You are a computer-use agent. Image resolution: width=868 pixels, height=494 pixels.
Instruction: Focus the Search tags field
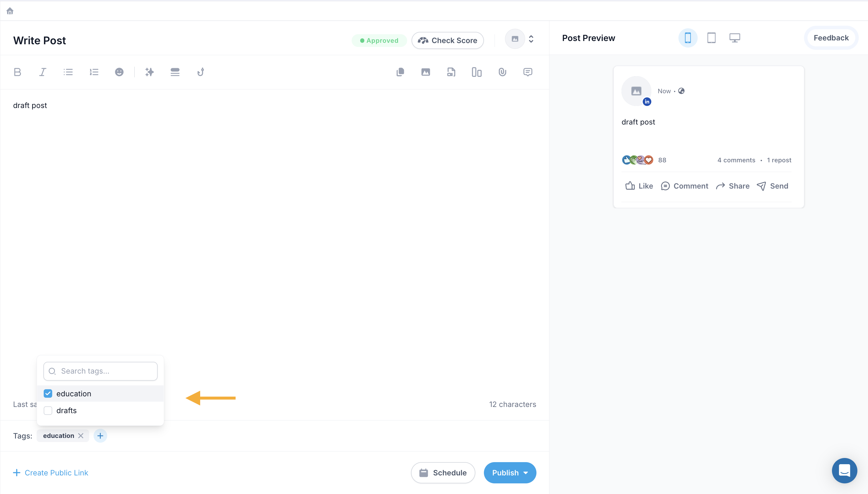100,371
